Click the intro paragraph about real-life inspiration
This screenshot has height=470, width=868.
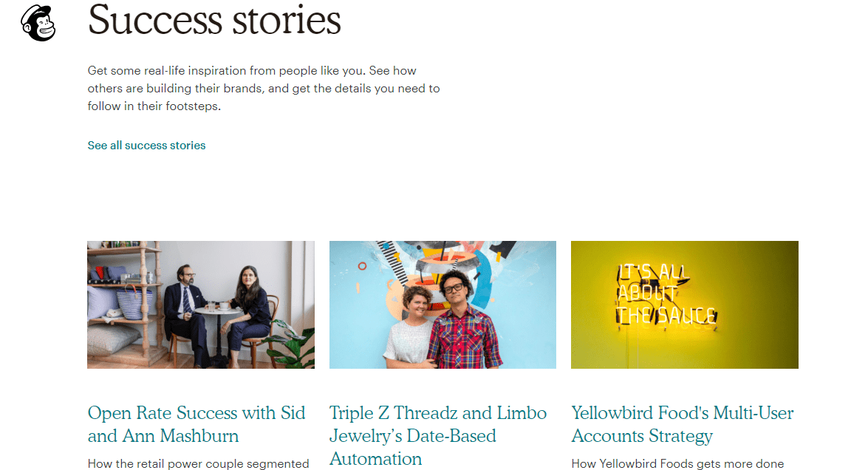coord(263,88)
